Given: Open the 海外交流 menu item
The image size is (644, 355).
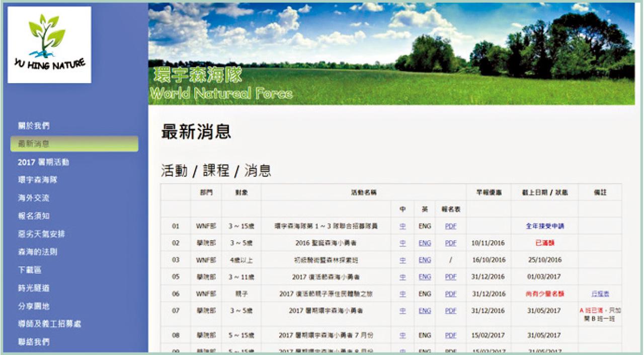Looking at the screenshot, I should (x=34, y=198).
